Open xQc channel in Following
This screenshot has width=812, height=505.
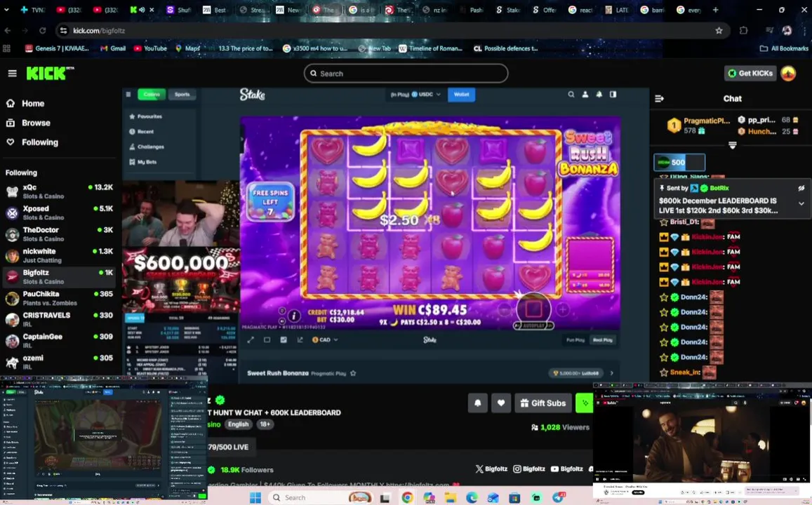pos(58,191)
